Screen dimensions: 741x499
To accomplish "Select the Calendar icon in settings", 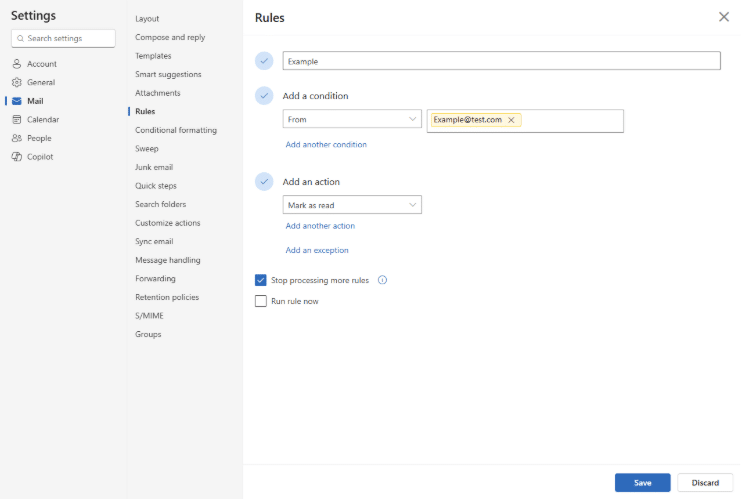I will (x=17, y=119).
